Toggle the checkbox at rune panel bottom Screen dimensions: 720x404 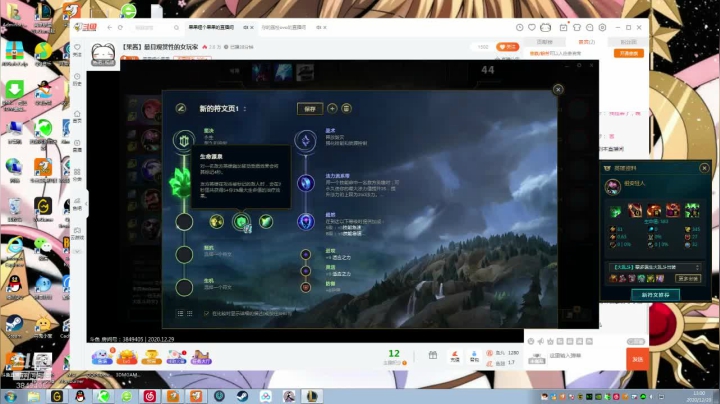tap(206, 314)
